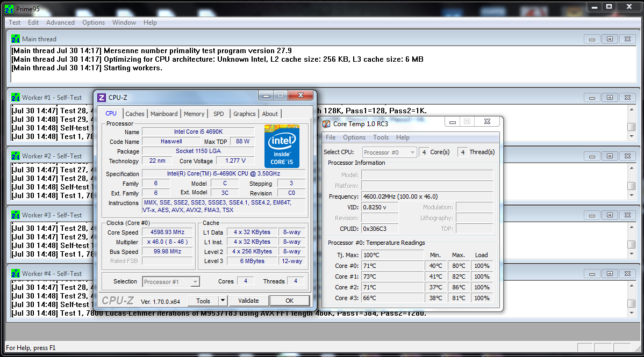The height and width of the screenshot is (357, 644).
Task: Maximize the Worker #2 child window
Action: [x=610, y=156]
